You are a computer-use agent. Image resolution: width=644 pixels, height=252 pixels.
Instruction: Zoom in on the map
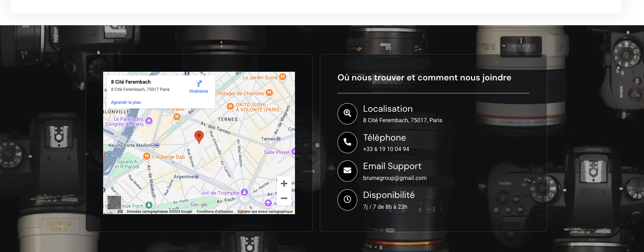[284, 184]
